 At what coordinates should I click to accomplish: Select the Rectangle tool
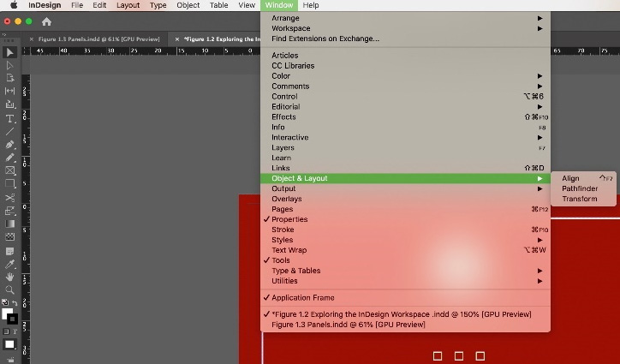tap(10, 183)
